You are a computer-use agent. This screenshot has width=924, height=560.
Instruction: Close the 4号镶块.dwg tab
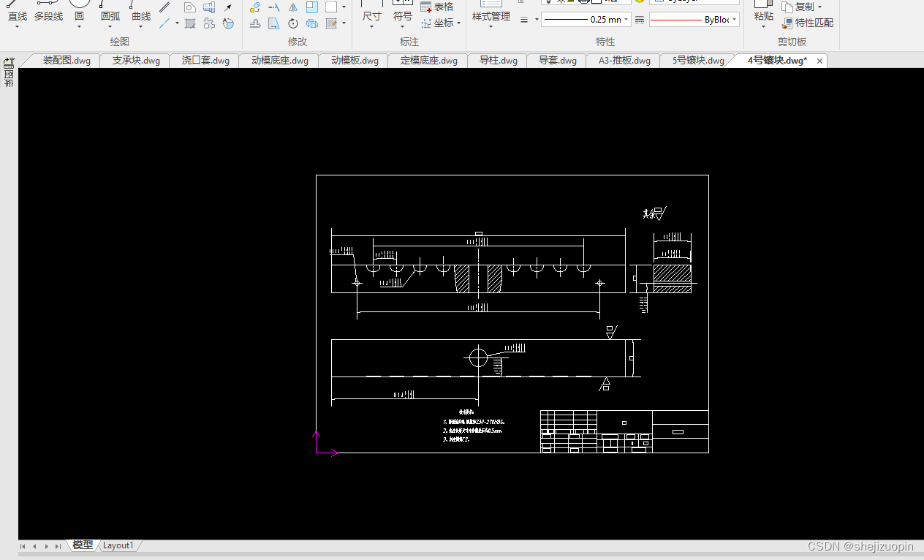coord(820,61)
